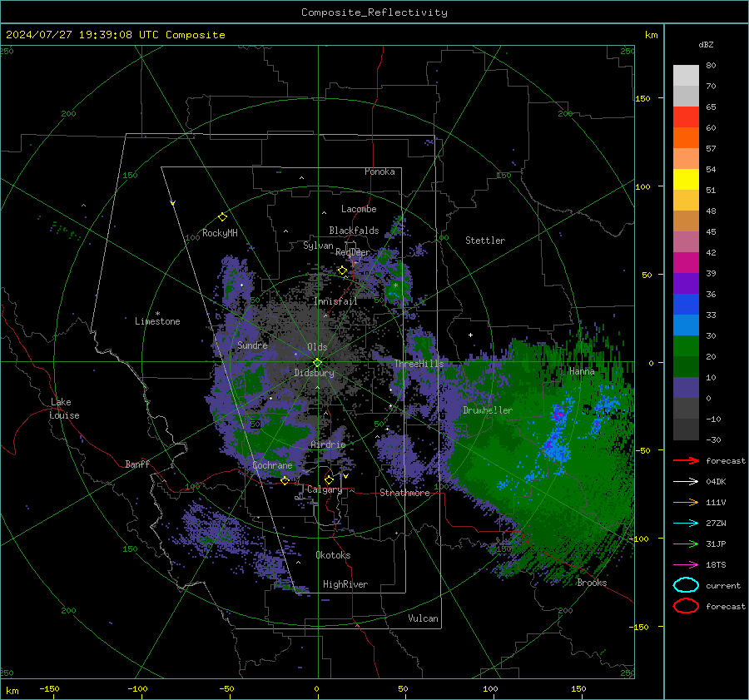Choose the magenta 18TS arrow icon
Viewport: 749px width, 700px height.
click(x=686, y=565)
